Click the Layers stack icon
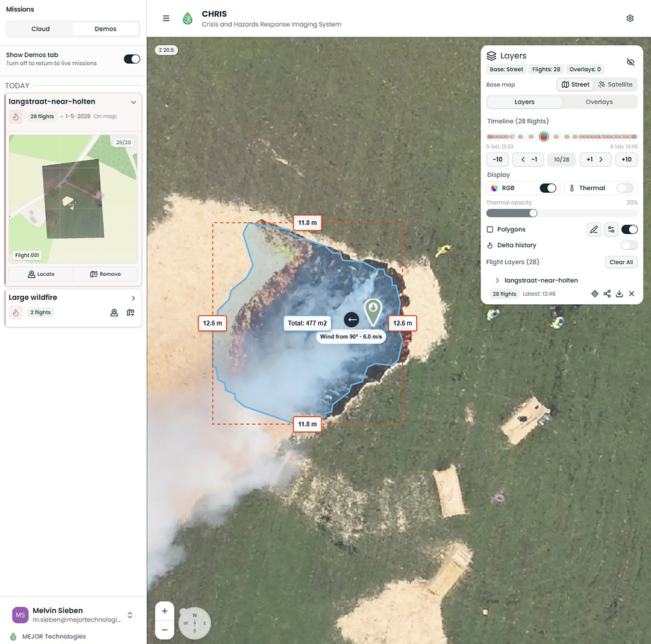 click(492, 56)
